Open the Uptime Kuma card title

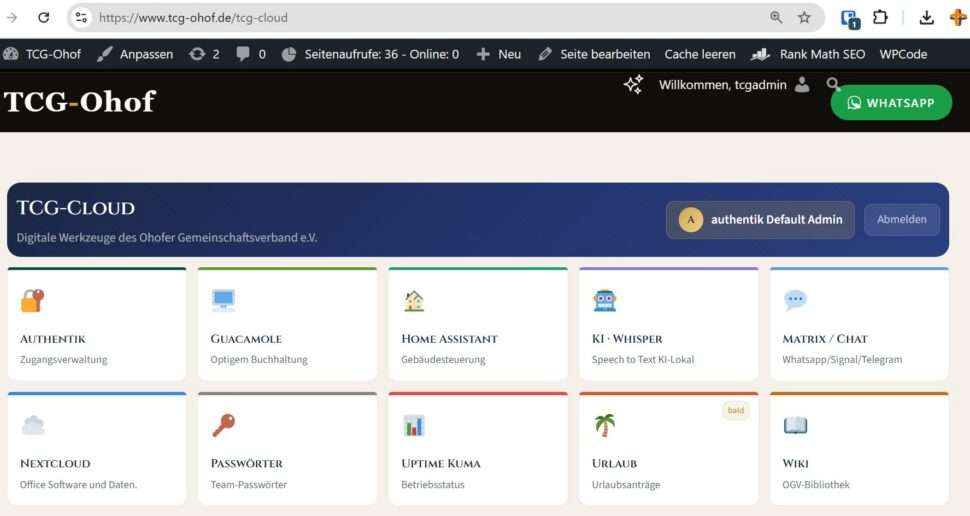tap(440, 463)
